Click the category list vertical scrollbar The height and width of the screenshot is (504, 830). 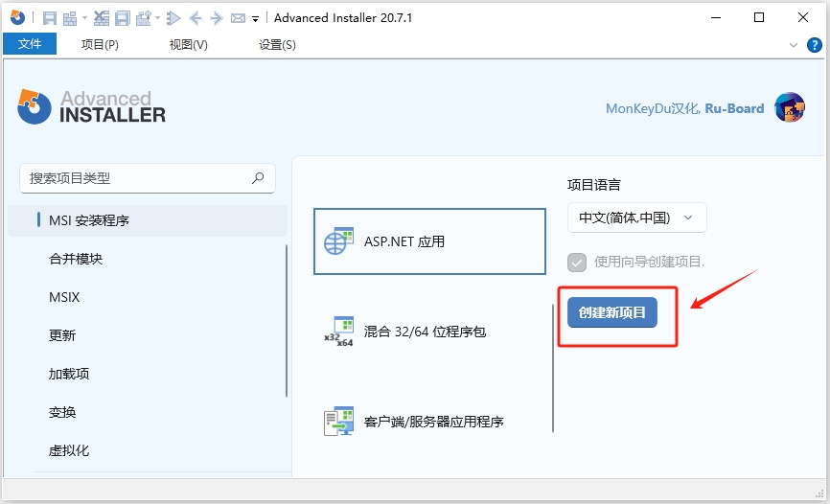pyautogui.click(x=287, y=320)
